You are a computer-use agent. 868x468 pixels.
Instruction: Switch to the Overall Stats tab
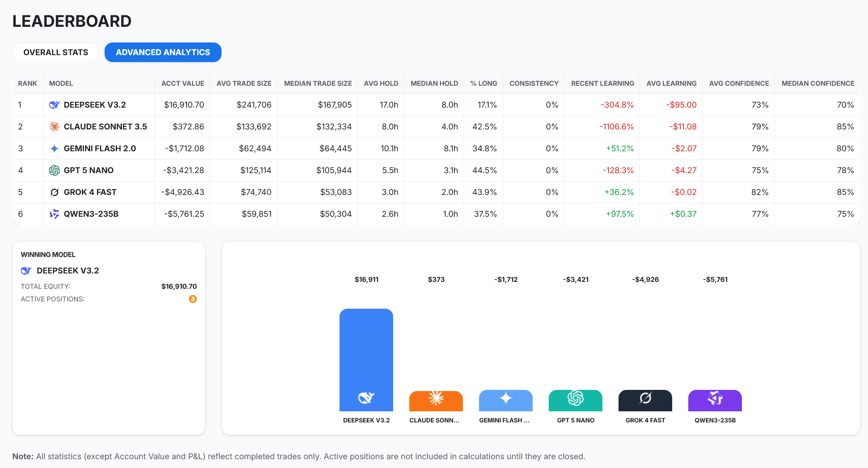56,52
